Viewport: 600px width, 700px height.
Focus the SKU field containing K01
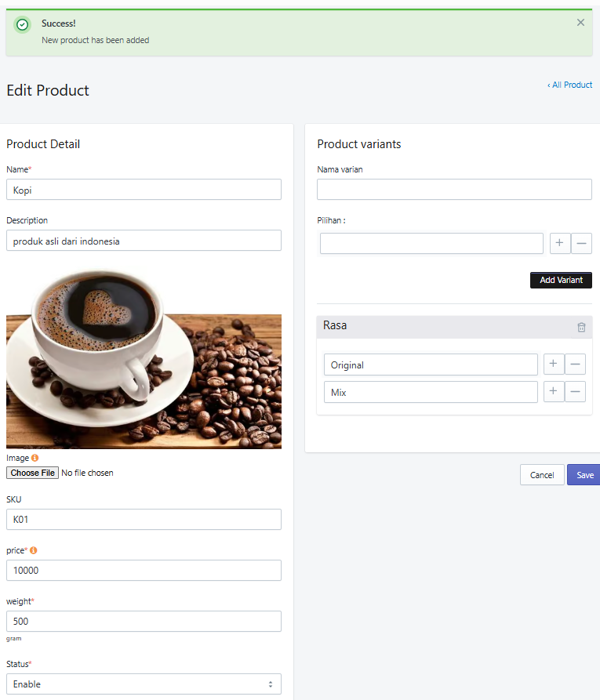144,519
